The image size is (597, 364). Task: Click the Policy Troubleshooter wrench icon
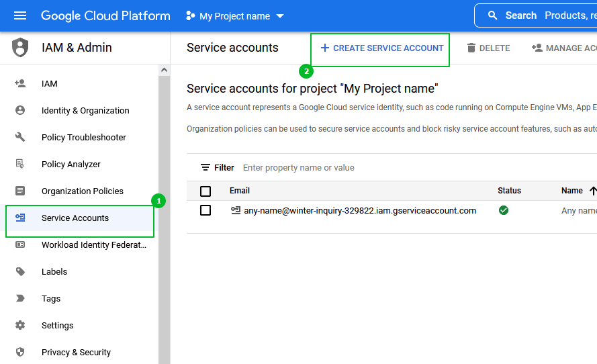point(20,137)
